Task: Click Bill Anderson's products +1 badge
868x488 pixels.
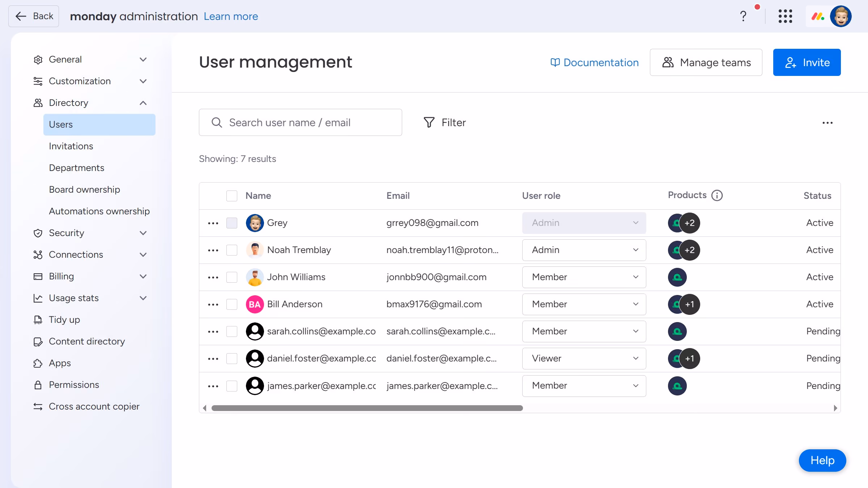Action: (690, 304)
